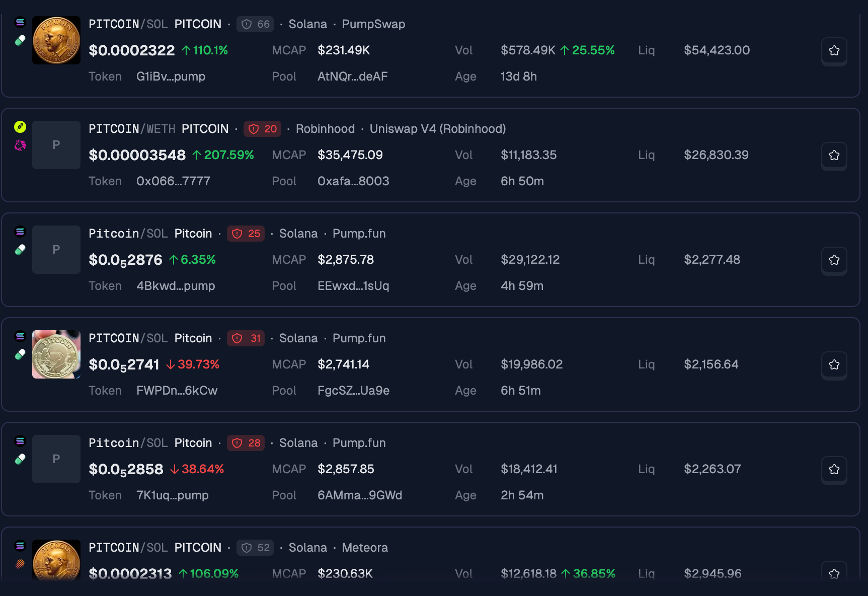Click the P avatar of the 7K1uq...pump token

coord(56,459)
